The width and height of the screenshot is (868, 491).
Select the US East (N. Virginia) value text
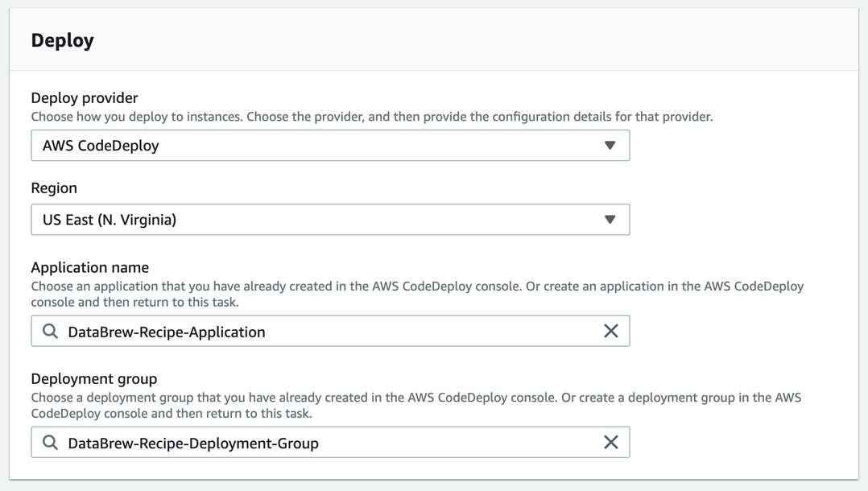point(110,220)
